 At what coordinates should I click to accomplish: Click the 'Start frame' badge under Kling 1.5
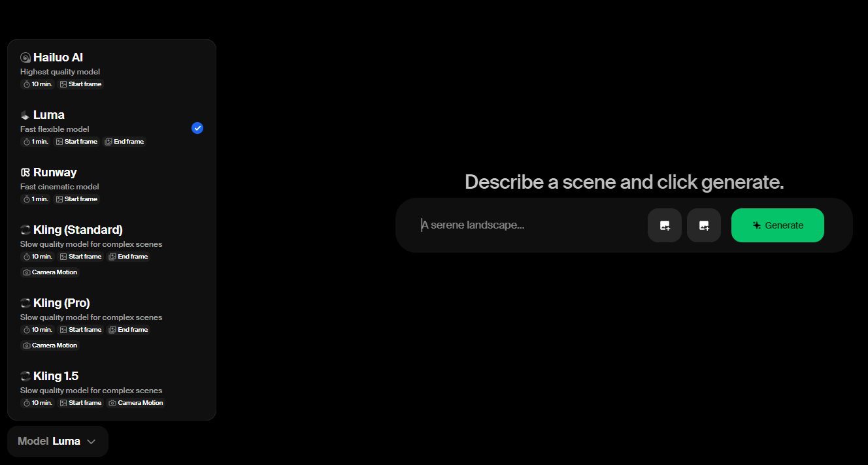80,403
